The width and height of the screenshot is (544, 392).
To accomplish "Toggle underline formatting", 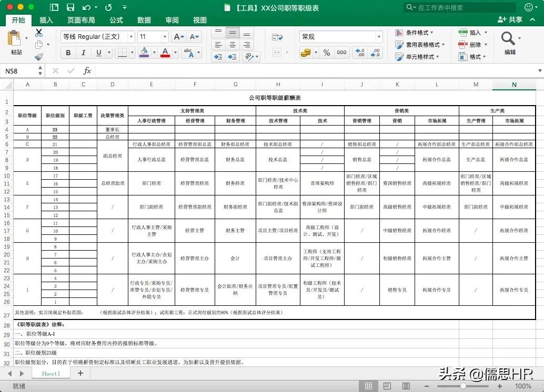I will (x=99, y=53).
